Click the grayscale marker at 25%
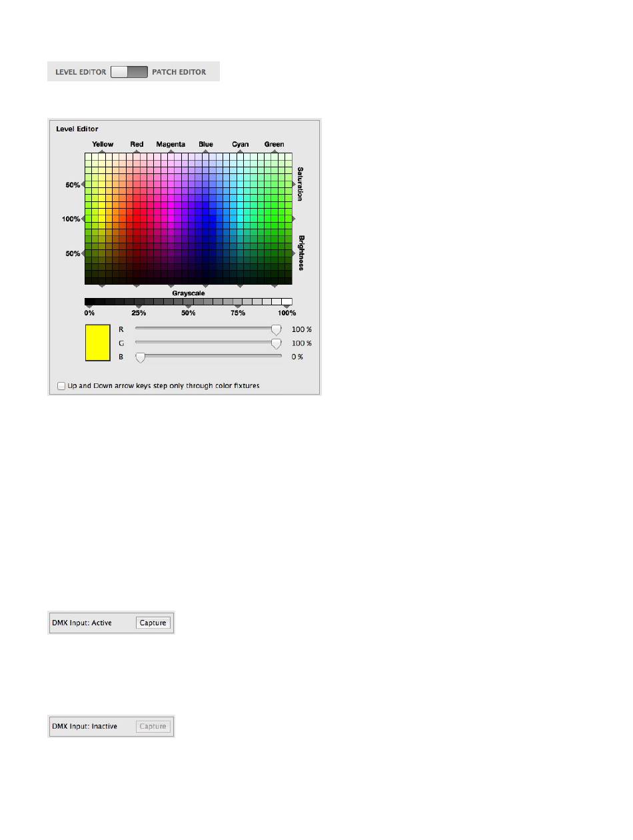This screenshot has height=840, width=633. (x=139, y=307)
